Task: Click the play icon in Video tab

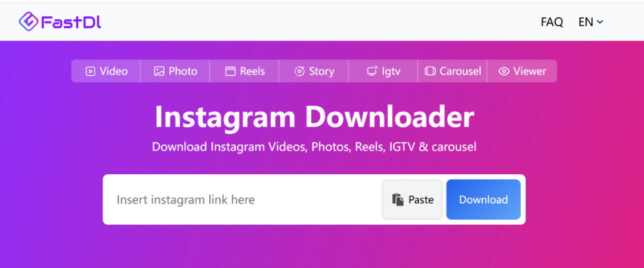Action: pyautogui.click(x=90, y=72)
